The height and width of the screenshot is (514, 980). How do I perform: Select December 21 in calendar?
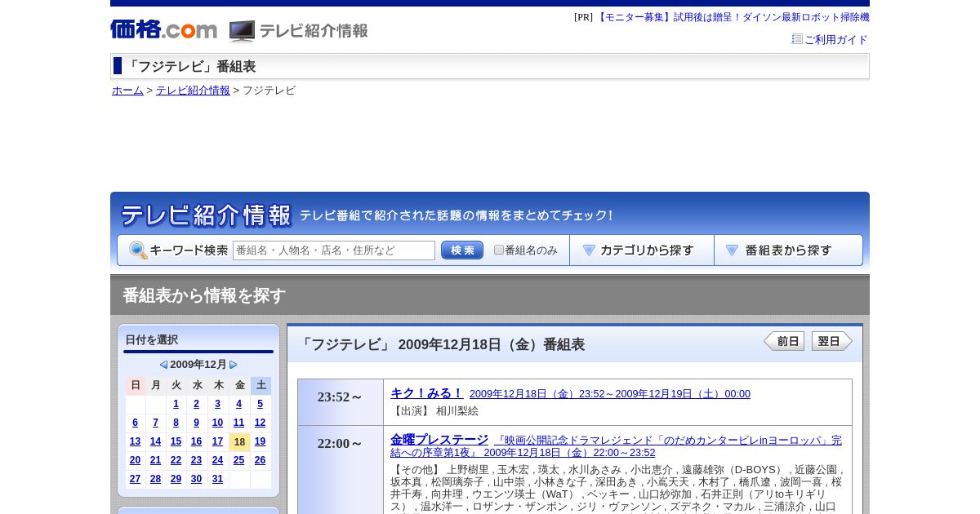tap(155, 460)
